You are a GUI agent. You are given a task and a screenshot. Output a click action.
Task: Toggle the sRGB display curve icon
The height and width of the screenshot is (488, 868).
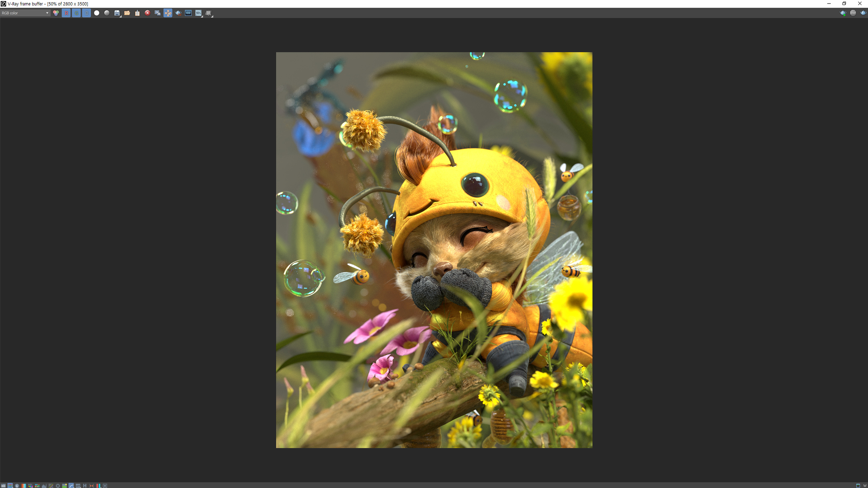click(x=71, y=485)
